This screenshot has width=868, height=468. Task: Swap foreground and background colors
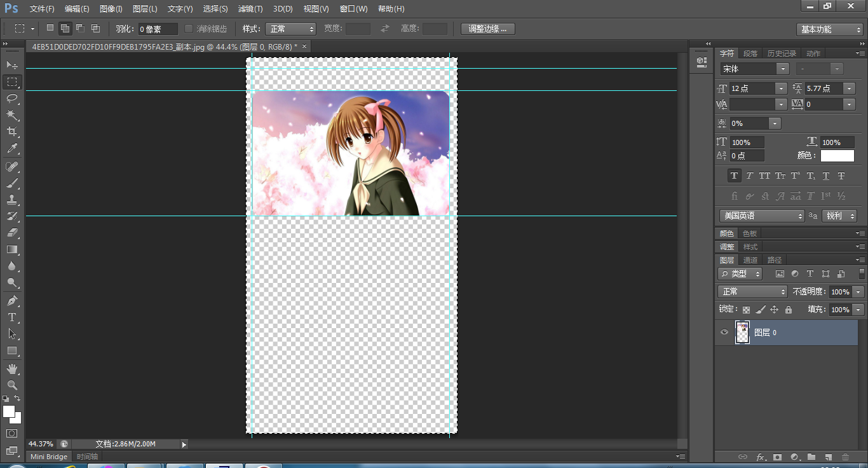click(x=18, y=399)
